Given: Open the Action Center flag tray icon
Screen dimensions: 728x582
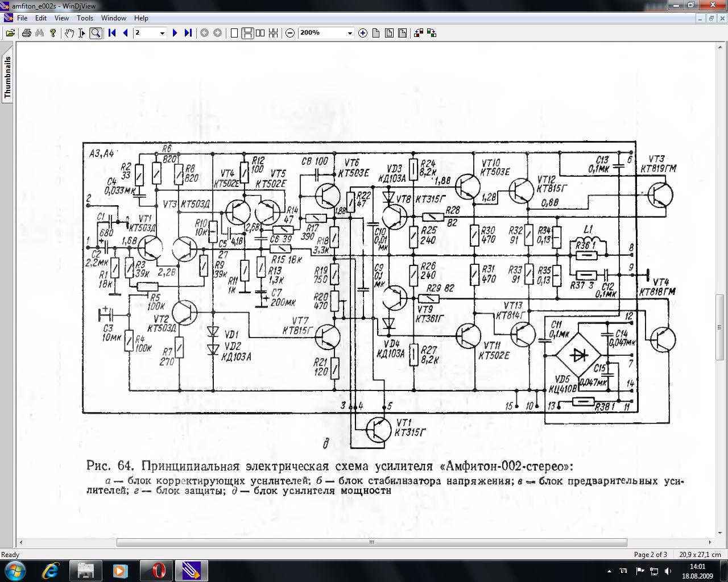Looking at the screenshot, I should (x=640, y=571).
